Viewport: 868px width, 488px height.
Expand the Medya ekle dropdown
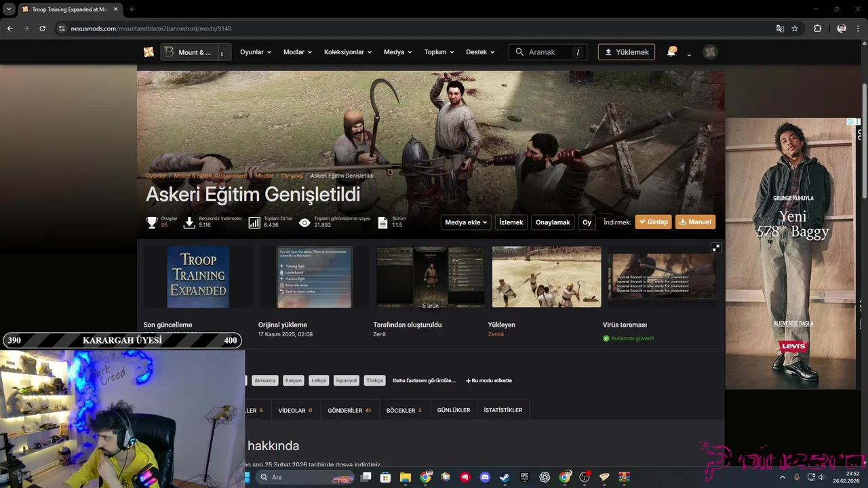coord(467,222)
